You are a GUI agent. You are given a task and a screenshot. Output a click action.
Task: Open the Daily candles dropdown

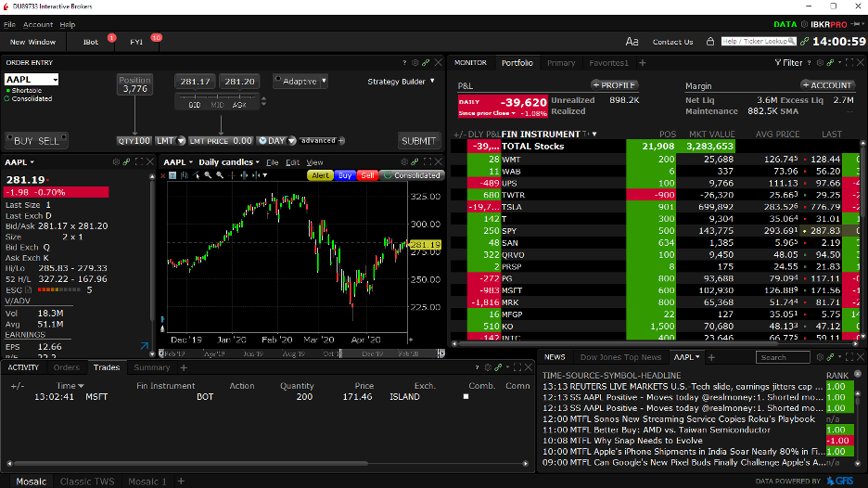[x=227, y=162]
